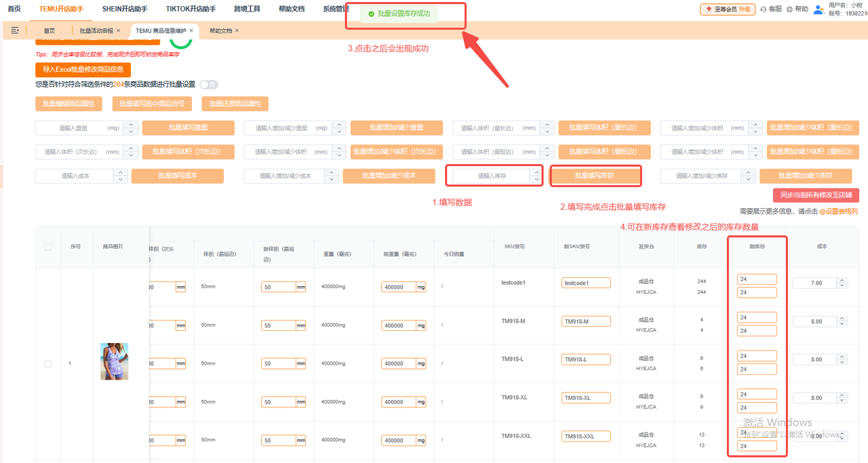This screenshot has height=463, width=868.
Task: Click the red upgrade arrow icon beside 至尊会员
Action: pos(710,9)
